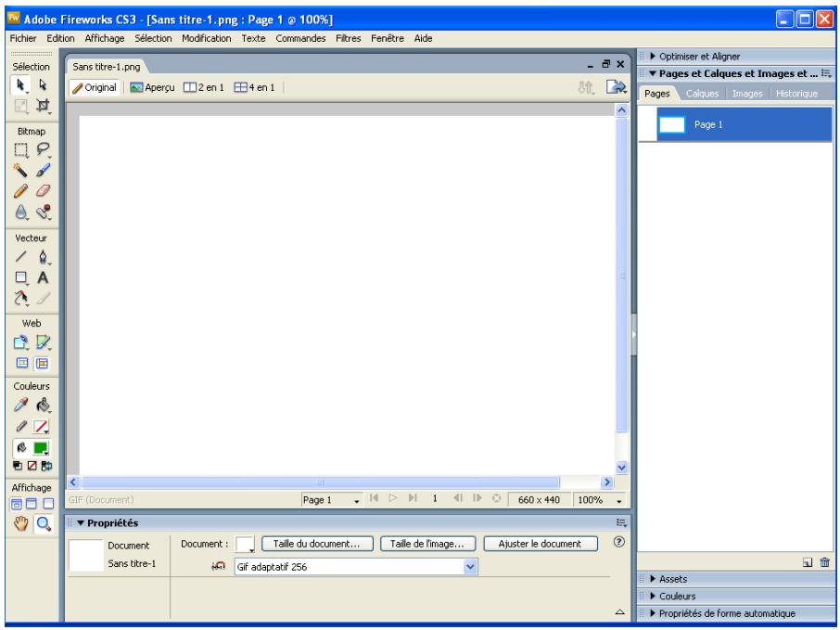840x630 pixels.
Task: Open the document canvas color swatch
Action: 245,544
